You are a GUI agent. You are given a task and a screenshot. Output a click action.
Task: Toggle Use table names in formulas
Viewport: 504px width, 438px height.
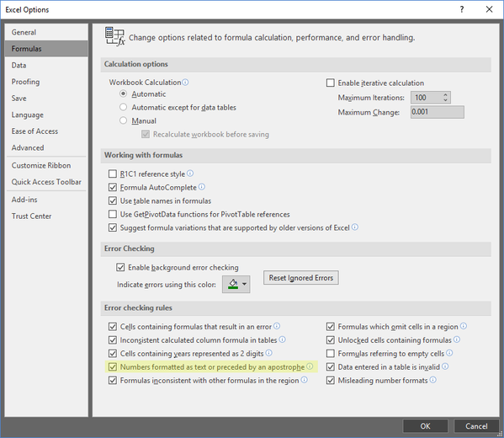[x=113, y=200]
